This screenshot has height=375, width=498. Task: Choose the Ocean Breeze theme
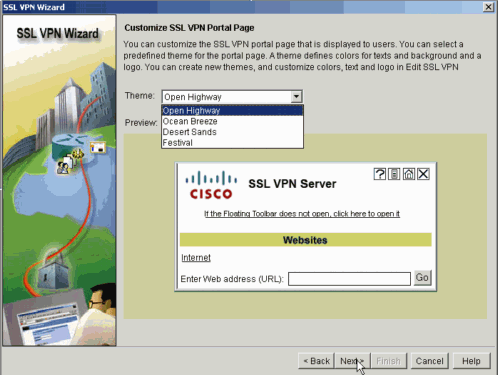232,121
